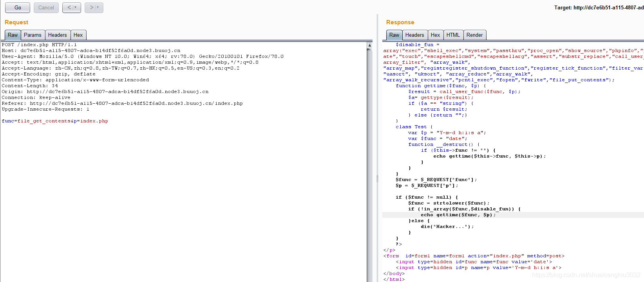Switch to the Response Hex tab

436,35
